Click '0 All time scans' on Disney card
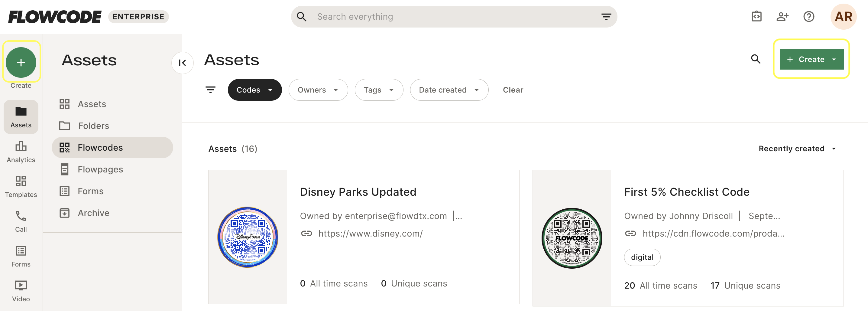868x311 pixels. (333, 283)
